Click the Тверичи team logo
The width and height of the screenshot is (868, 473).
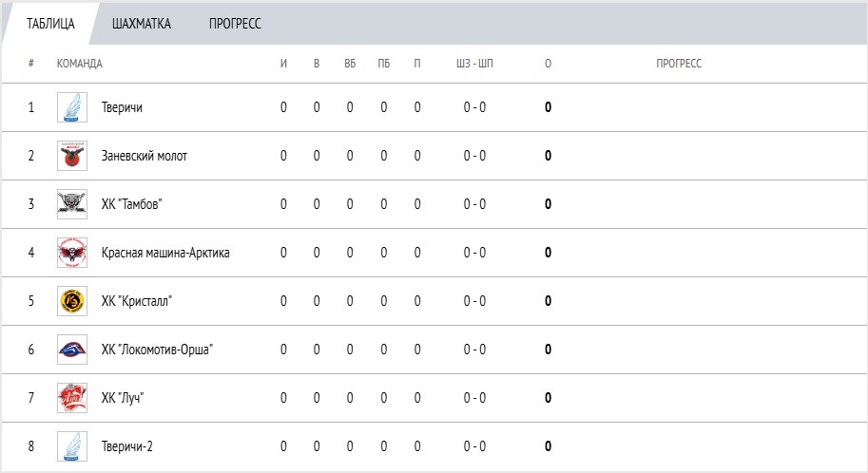pos(72,107)
